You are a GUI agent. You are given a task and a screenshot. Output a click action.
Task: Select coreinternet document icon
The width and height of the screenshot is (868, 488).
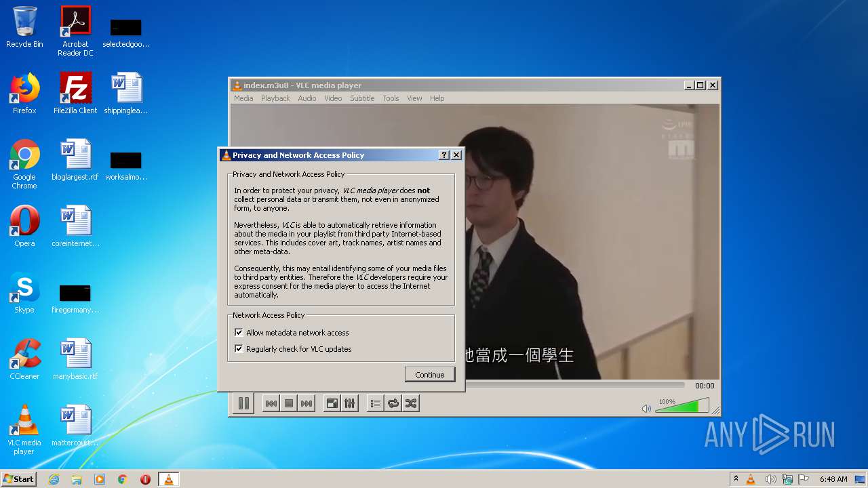pyautogui.click(x=75, y=226)
